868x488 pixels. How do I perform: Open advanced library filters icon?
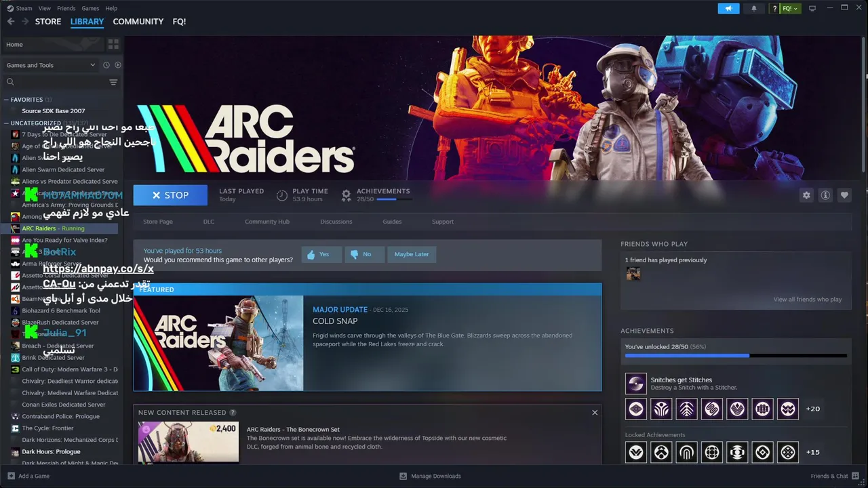pyautogui.click(x=113, y=82)
